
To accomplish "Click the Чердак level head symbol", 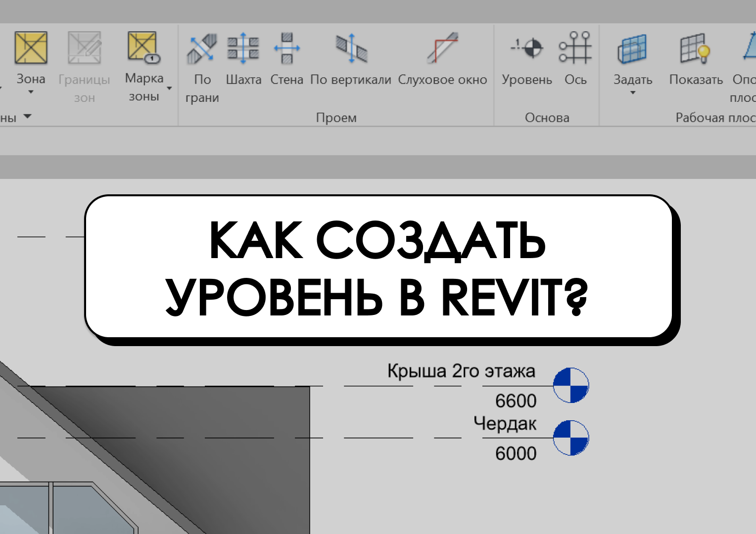I will click(571, 438).
